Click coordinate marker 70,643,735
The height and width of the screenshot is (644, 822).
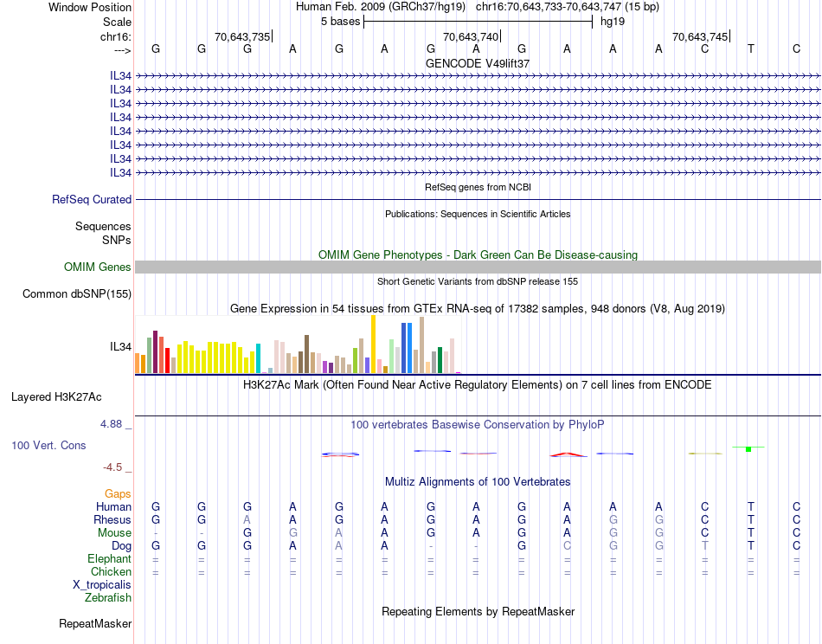pyautogui.click(x=242, y=36)
